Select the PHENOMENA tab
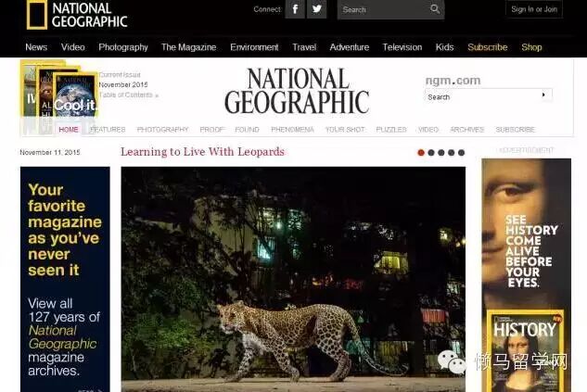This screenshot has height=392, width=587. (292, 130)
